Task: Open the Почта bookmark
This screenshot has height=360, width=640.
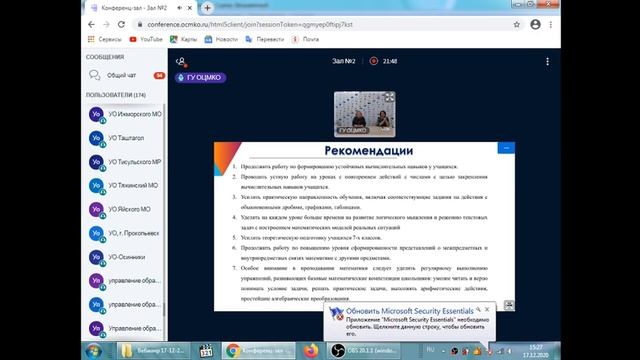Action: pos(305,39)
